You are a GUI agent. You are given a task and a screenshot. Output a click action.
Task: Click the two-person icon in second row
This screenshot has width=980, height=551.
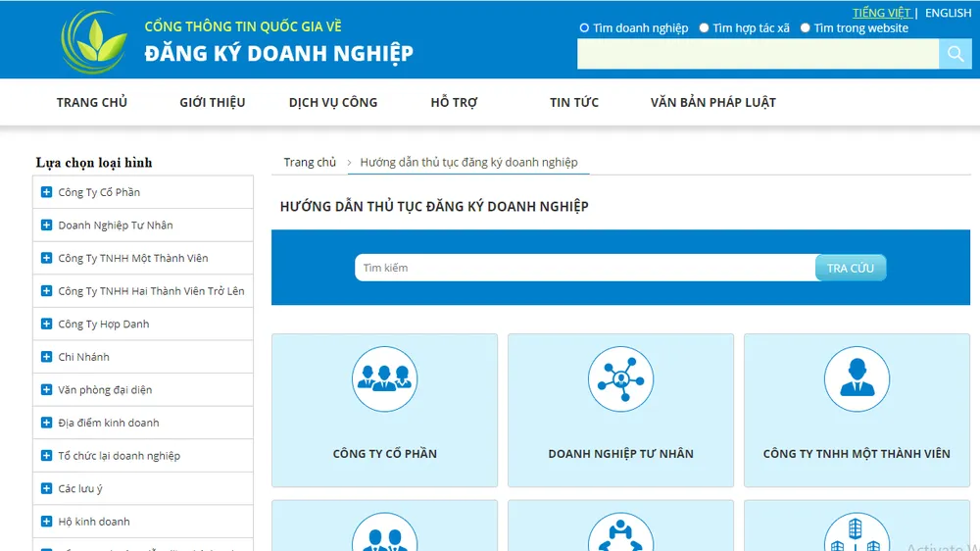[384, 532]
